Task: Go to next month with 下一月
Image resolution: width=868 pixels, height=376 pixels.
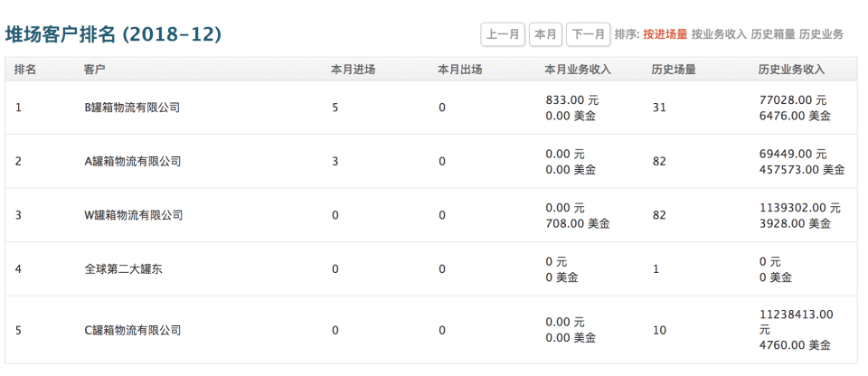Action: (588, 34)
